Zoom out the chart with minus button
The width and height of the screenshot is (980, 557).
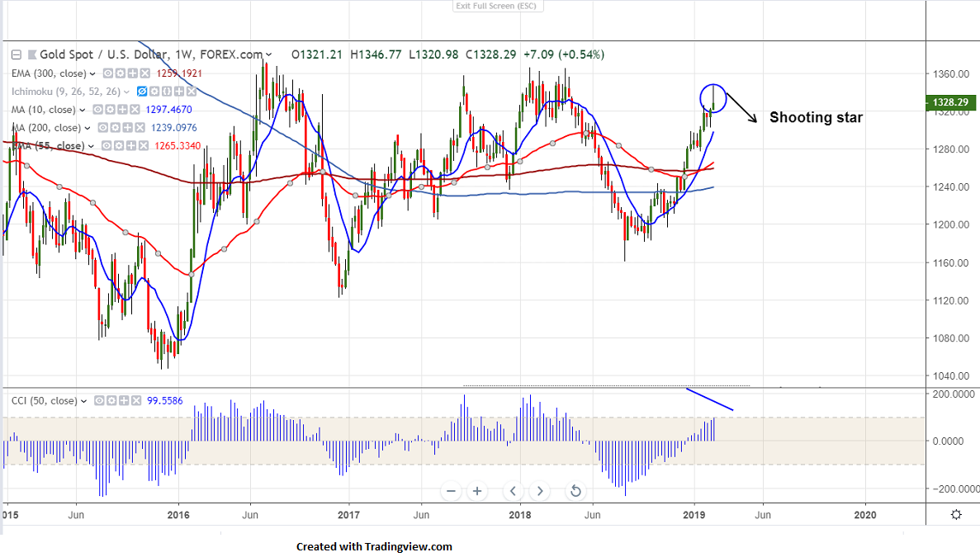[451, 492]
